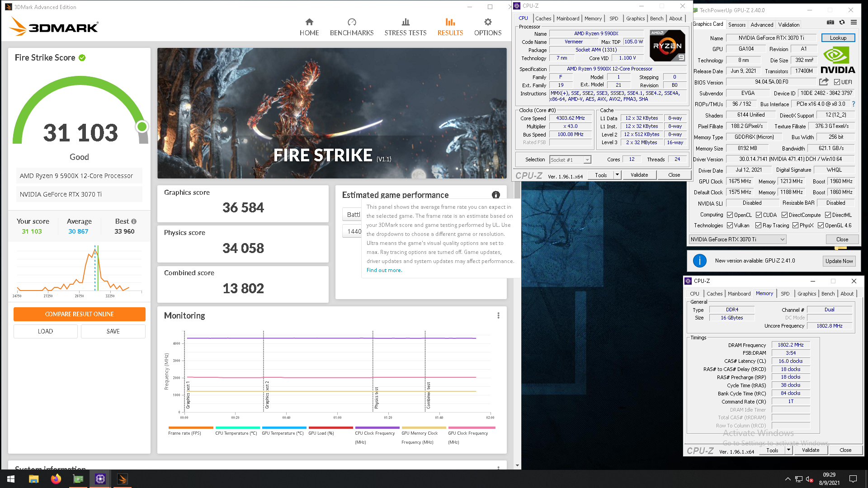Screen dimensions: 868x488
Task: Click the CPU Clock Frequency purple legend swatch
Action: tap(377, 427)
